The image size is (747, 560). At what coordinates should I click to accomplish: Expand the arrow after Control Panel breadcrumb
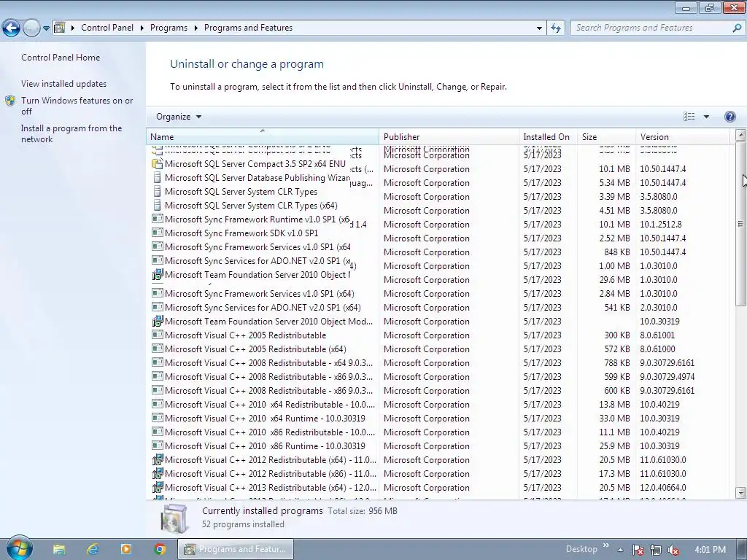[142, 28]
